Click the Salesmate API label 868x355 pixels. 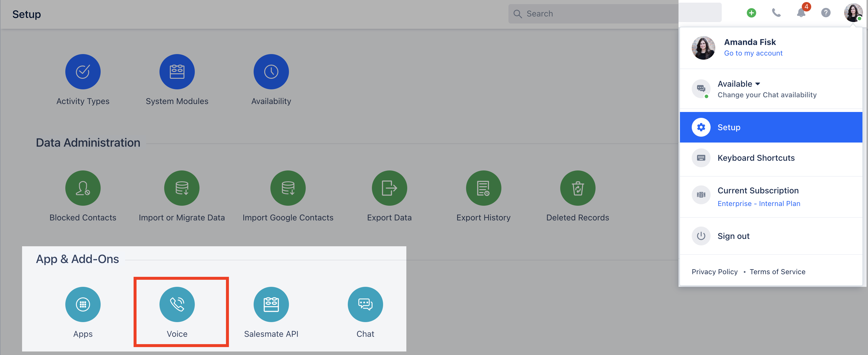pyautogui.click(x=271, y=334)
